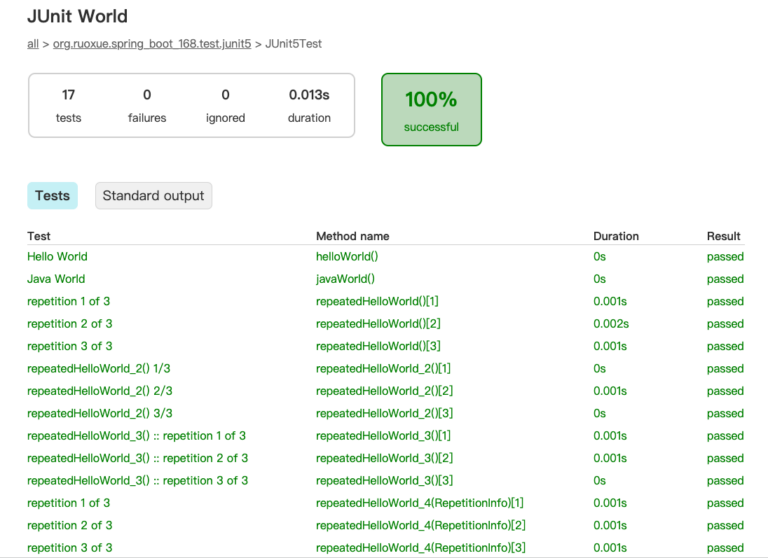
Task: Select the 100% successful summary box
Action: click(x=432, y=110)
